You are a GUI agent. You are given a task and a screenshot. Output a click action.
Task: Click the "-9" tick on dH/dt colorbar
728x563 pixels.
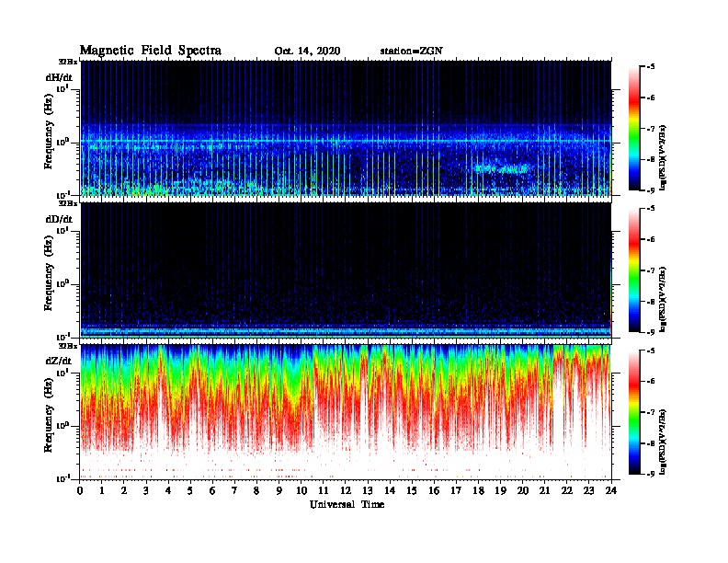tap(651, 190)
